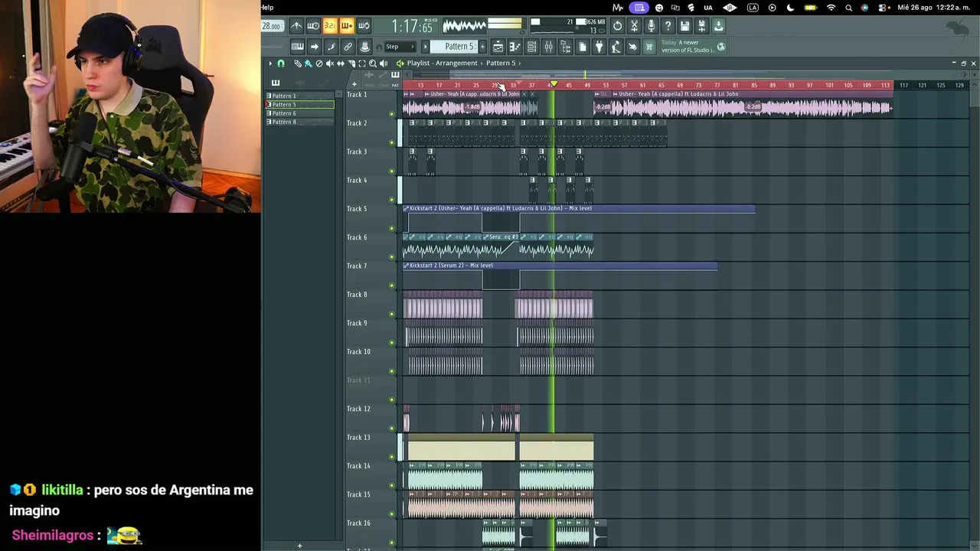980x551 pixels.
Task: Select Pattern 6 in the picker list
Action: tap(300, 113)
